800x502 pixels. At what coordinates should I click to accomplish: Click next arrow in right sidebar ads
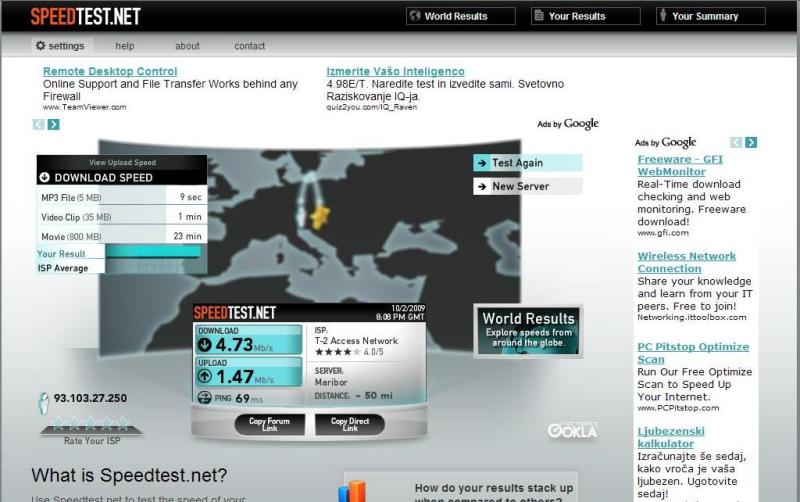[751, 142]
